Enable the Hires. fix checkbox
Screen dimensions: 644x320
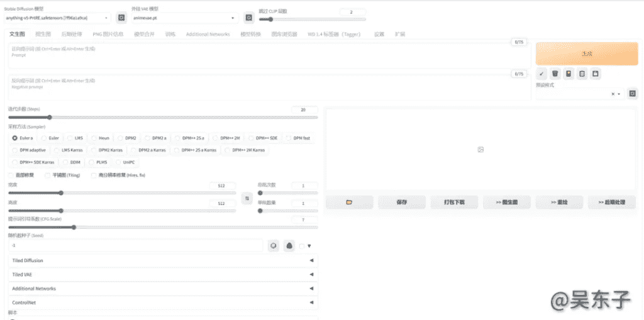click(94, 175)
